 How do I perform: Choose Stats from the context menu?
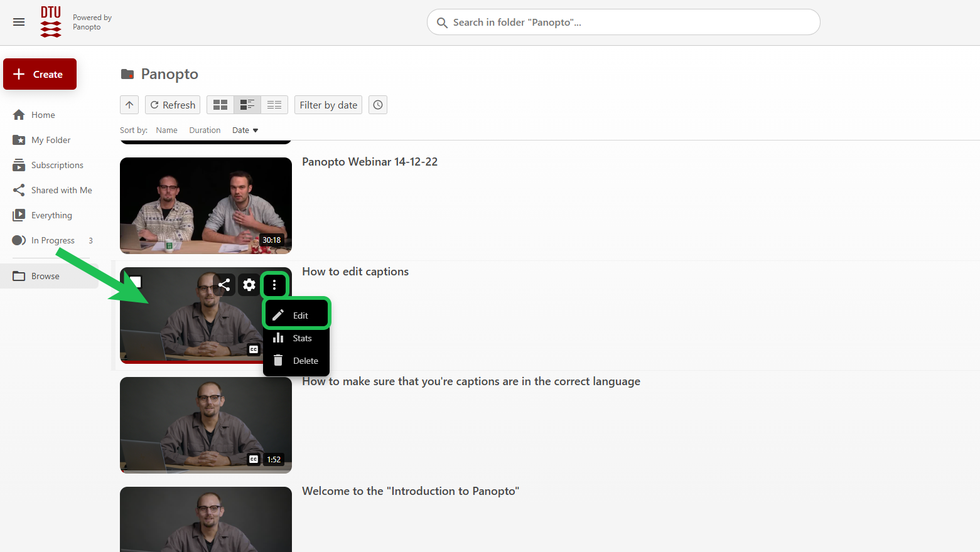(296, 338)
